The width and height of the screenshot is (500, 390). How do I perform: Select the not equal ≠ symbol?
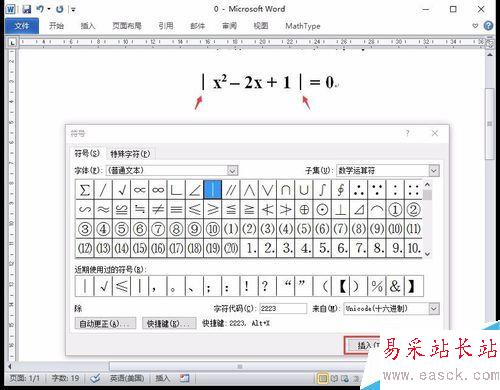(x=158, y=209)
